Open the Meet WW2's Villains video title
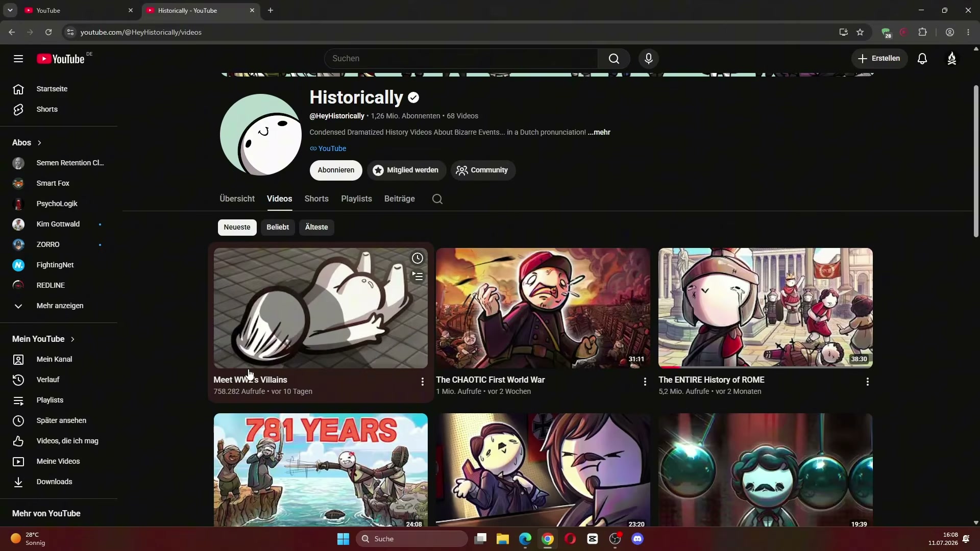The image size is (980, 551). (x=251, y=380)
